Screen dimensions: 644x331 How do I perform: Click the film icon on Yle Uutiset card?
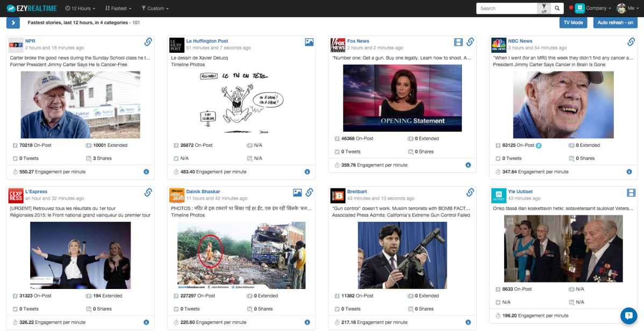[x=631, y=193]
